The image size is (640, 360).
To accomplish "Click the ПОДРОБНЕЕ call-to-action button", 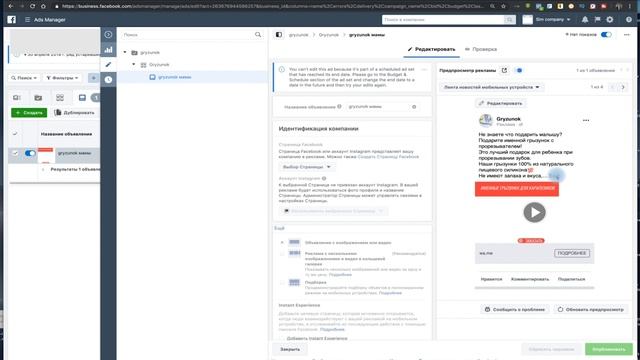I will pyautogui.click(x=572, y=253).
